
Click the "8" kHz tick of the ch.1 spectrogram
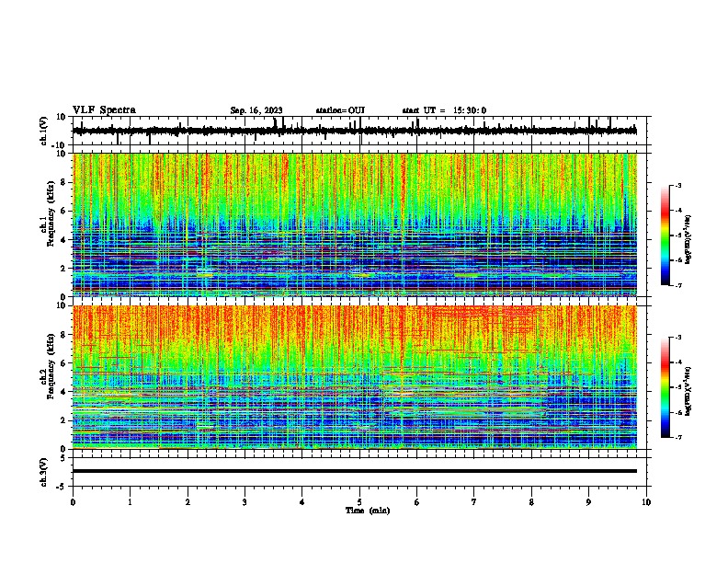tap(63, 182)
